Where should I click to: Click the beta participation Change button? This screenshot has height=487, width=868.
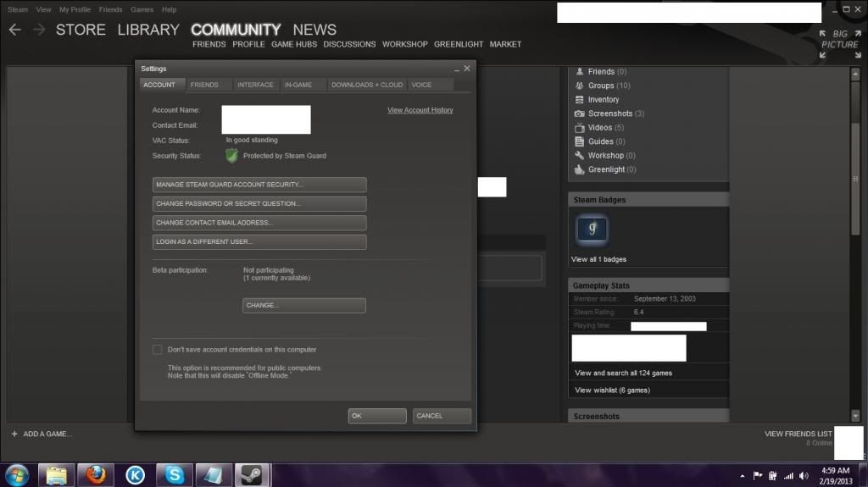click(304, 306)
